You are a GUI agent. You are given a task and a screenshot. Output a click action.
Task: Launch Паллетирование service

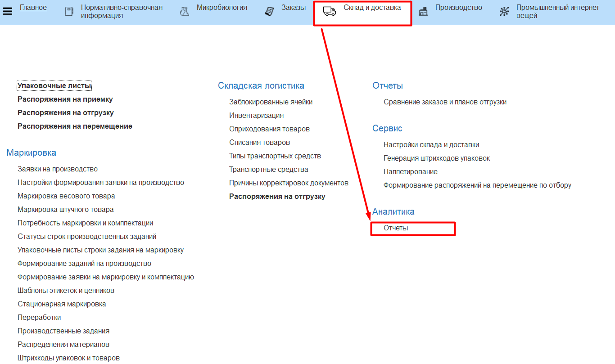tap(410, 172)
